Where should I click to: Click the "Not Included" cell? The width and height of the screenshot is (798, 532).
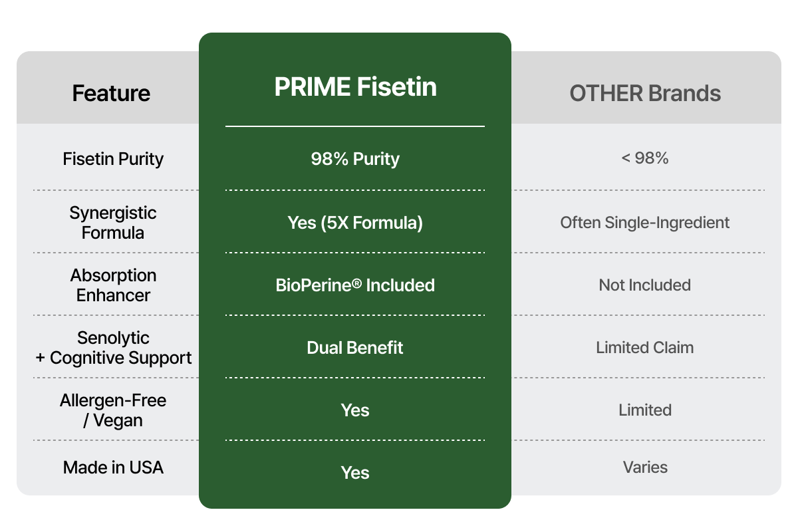(645, 285)
